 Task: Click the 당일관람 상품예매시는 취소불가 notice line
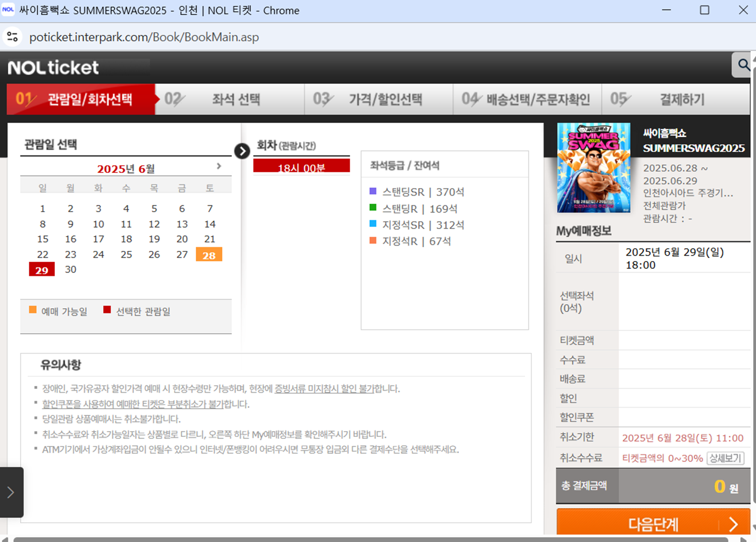pos(111,419)
